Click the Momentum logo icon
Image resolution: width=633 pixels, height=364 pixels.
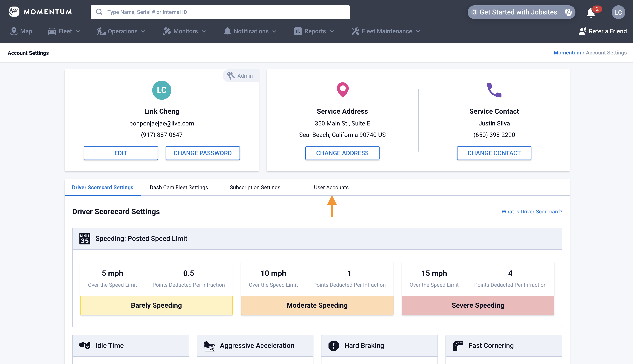[x=14, y=12]
